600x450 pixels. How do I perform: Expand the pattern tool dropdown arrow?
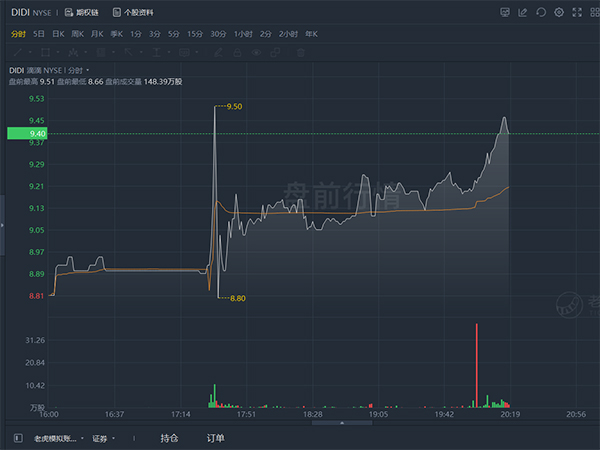(85, 52)
